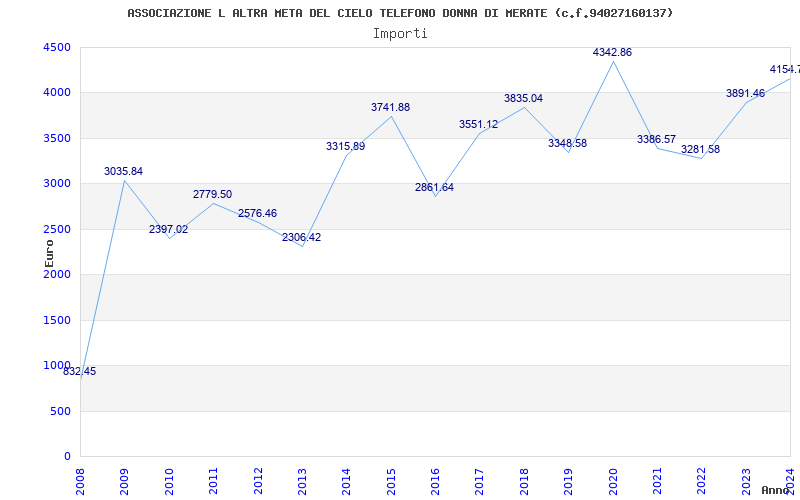Click the Euro y-axis title
This screenshot has width=800, height=500.
click(49, 254)
